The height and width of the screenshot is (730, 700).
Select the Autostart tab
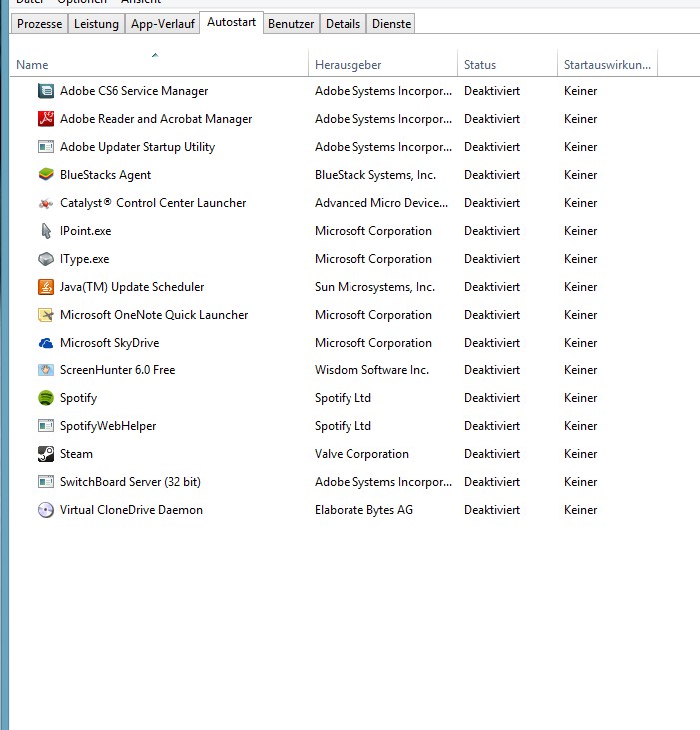point(232,22)
